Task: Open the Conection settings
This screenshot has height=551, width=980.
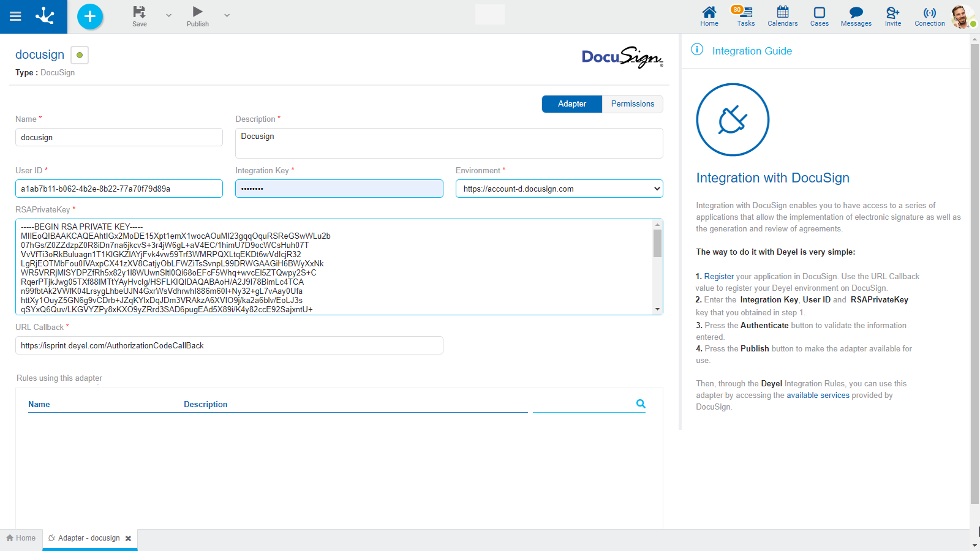Action: (929, 17)
